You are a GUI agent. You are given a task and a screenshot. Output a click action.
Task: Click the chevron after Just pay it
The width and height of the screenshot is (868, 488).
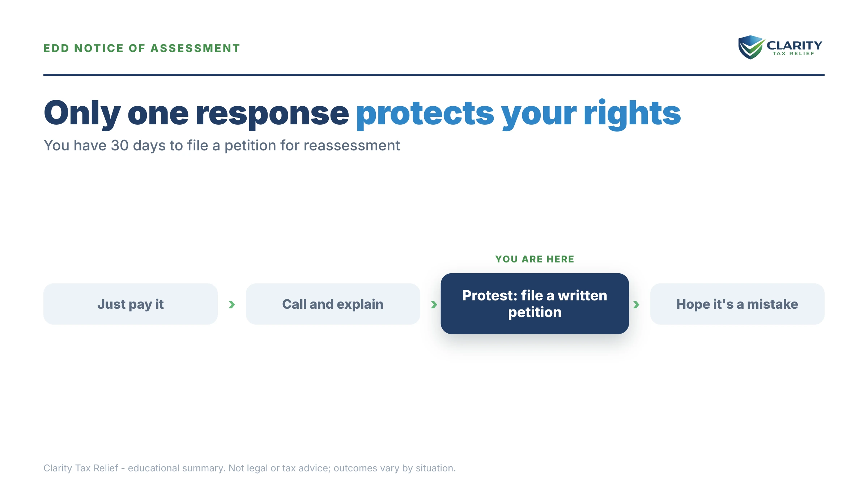232,305
